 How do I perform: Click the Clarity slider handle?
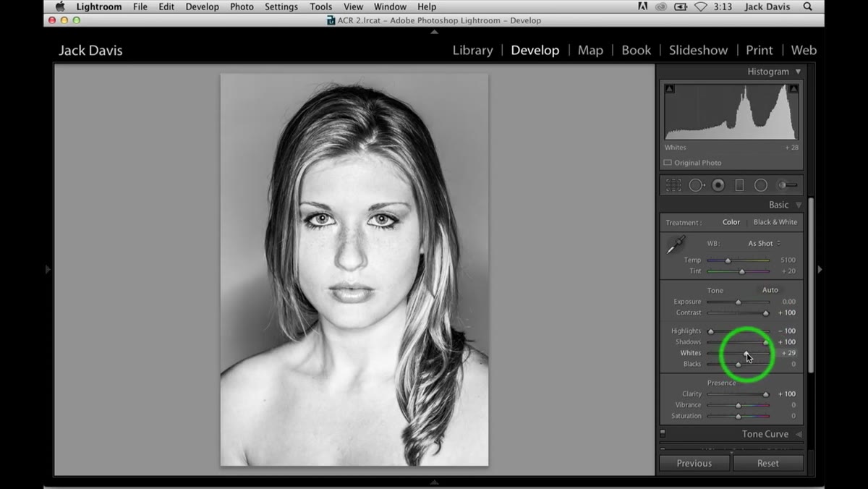click(765, 394)
